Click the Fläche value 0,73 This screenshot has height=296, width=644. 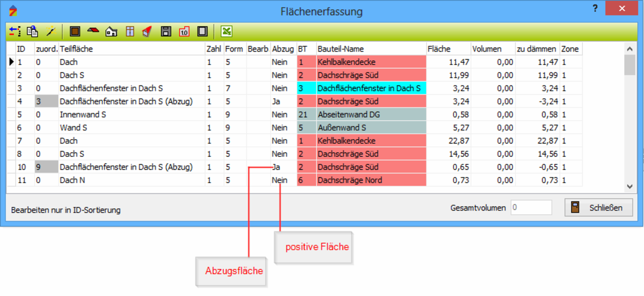pyautogui.click(x=449, y=180)
